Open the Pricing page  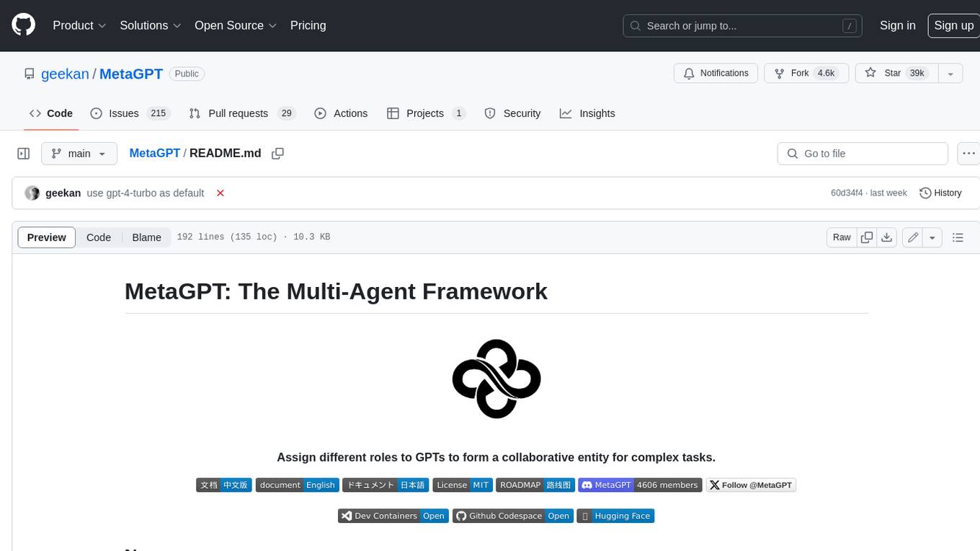tap(308, 25)
